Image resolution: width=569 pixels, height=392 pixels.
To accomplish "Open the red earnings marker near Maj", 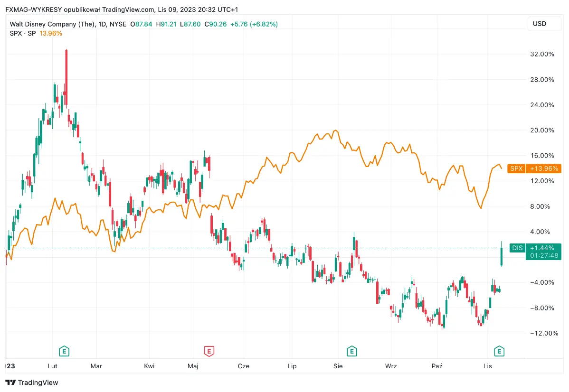I will pyautogui.click(x=209, y=351).
